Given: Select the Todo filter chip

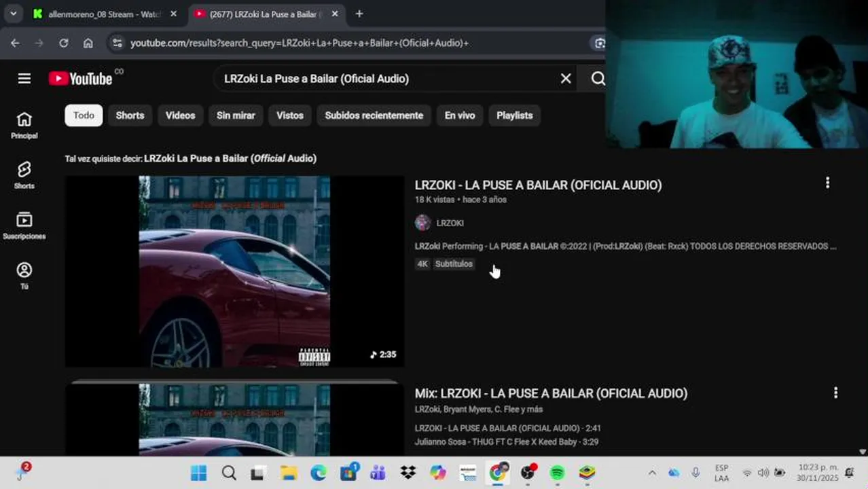Looking at the screenshot, I should click(x=84, y=115).
